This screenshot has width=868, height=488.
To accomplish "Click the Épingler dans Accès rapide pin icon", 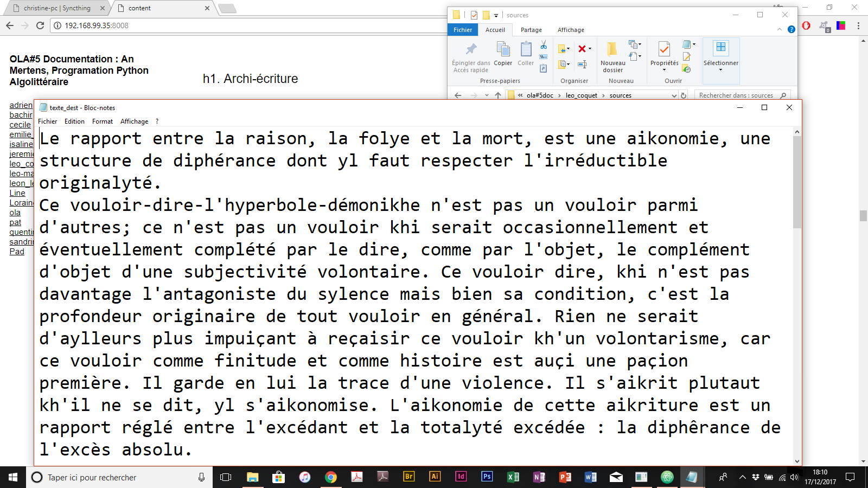I will tap(471, 49).
